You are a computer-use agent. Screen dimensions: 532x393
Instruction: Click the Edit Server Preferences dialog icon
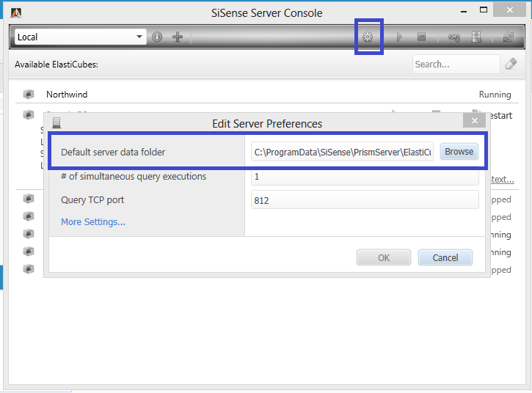point(57,122)
